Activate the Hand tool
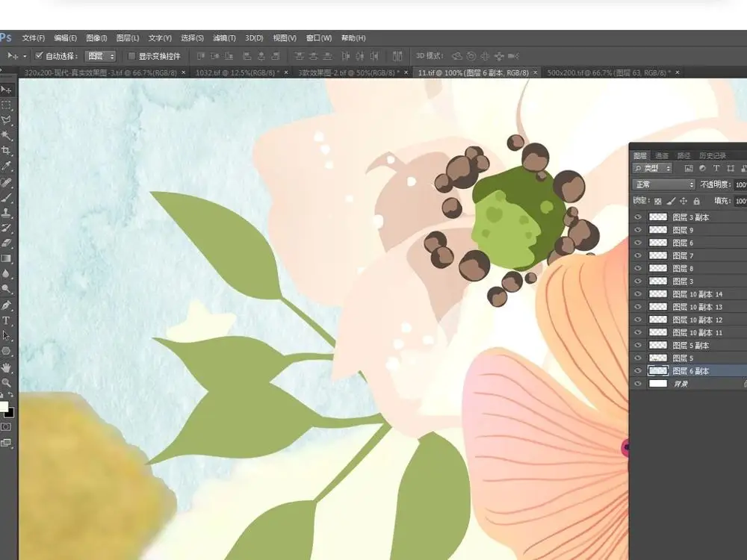The image size is (747, 560). click(7, 367)
